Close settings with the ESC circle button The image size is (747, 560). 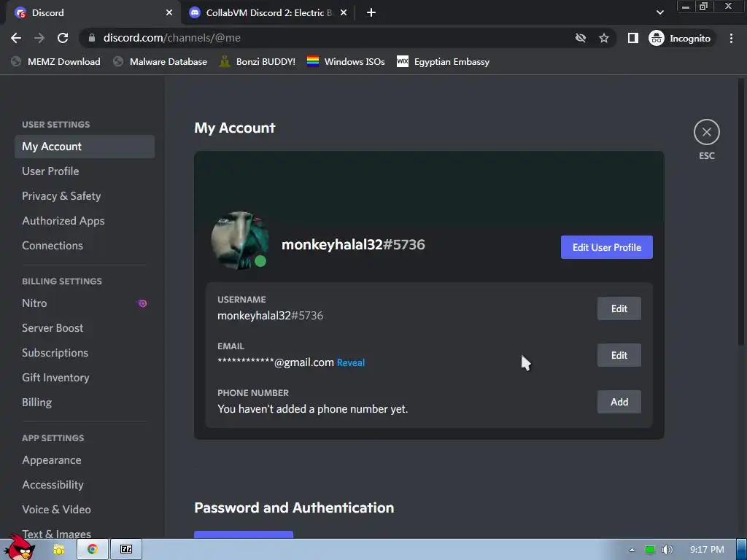(706, 132)
